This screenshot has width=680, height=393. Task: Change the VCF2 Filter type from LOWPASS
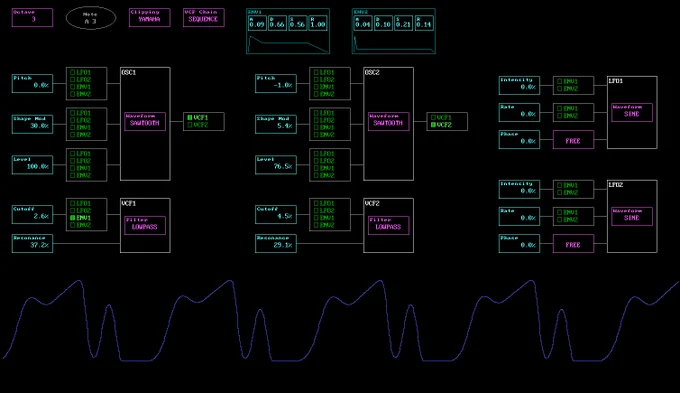point(389,226)
